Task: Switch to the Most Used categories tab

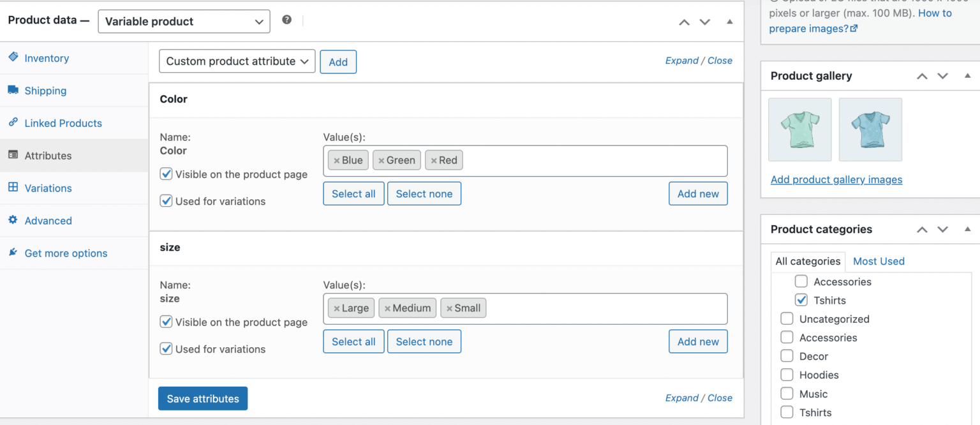Action: pos(879,261)
